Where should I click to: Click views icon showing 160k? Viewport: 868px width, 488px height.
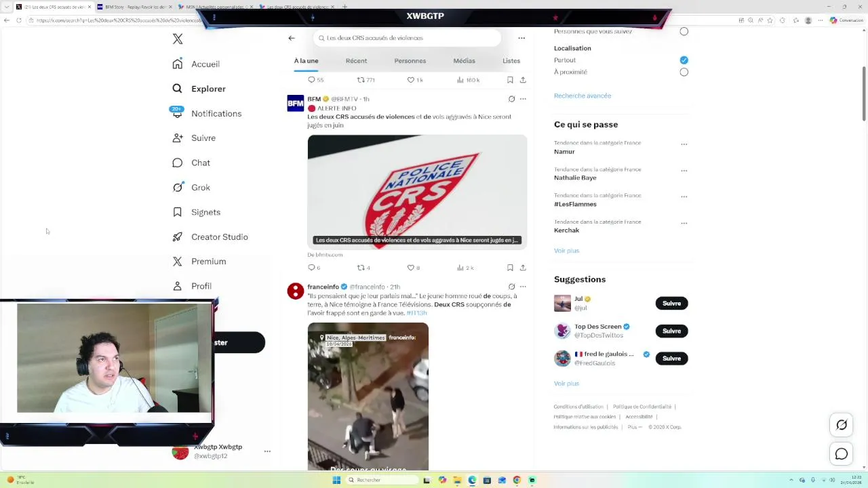pyautogui.click(x=460, y=80)
